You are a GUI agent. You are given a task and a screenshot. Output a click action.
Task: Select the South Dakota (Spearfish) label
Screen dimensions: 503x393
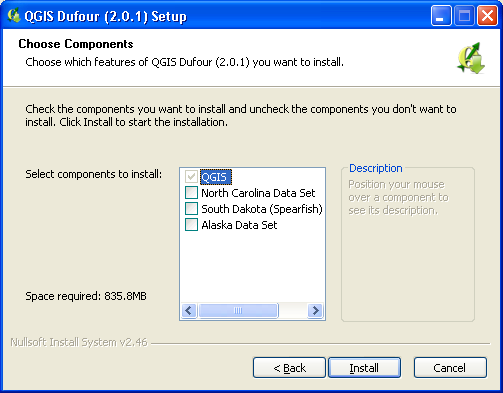point(262,209)
